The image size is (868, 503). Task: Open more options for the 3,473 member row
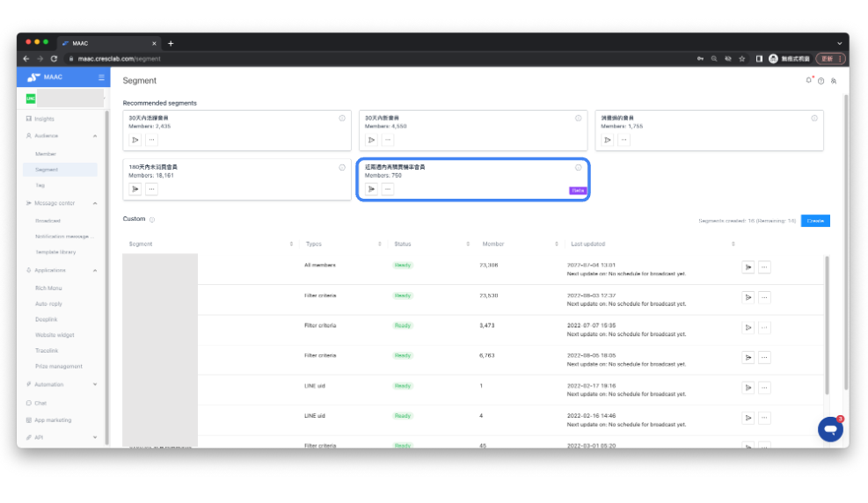point(763,327)
